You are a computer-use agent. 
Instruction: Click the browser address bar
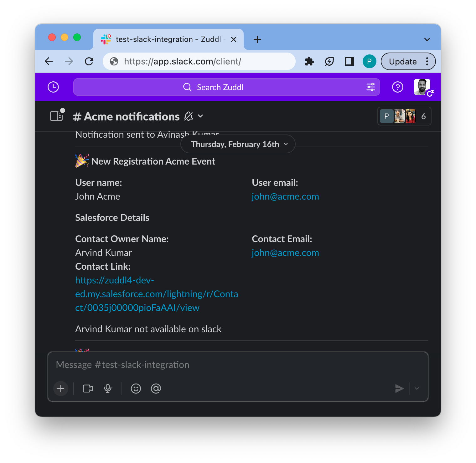pos(199,61)
